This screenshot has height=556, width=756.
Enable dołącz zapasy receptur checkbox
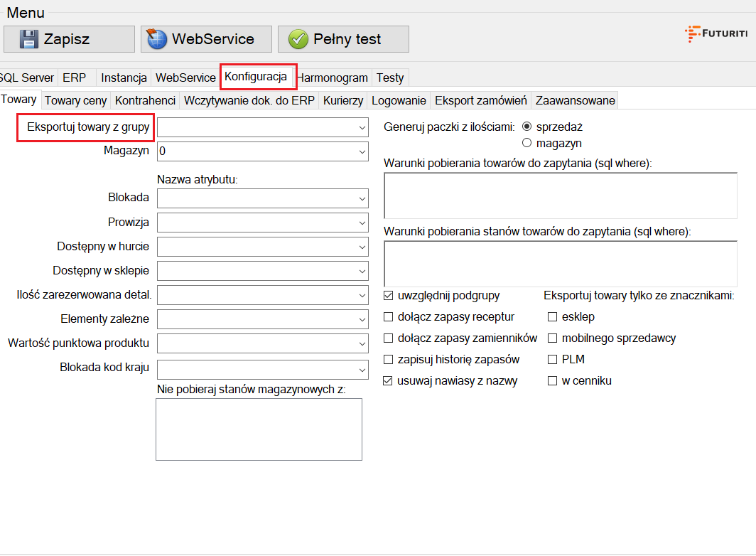388,316
